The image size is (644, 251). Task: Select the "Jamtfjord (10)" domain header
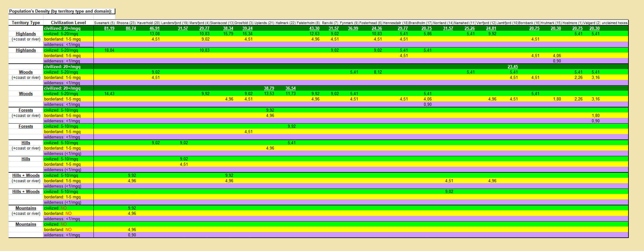point(508,23)
